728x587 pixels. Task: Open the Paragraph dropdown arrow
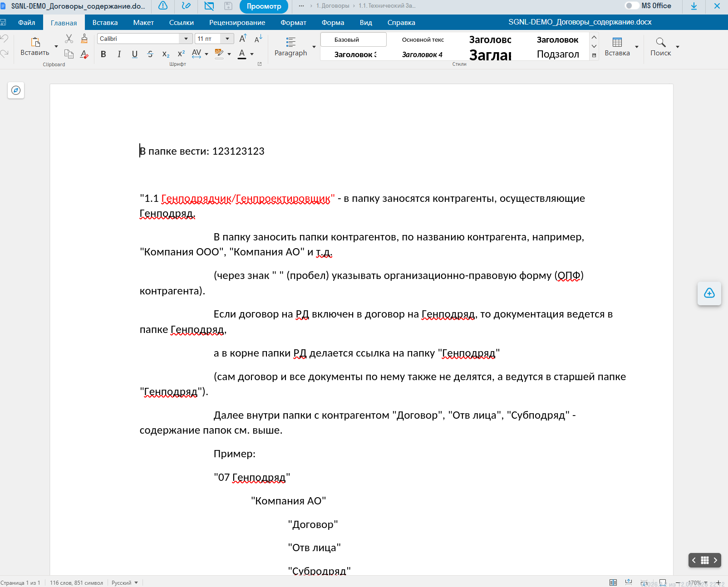(314, 47)
